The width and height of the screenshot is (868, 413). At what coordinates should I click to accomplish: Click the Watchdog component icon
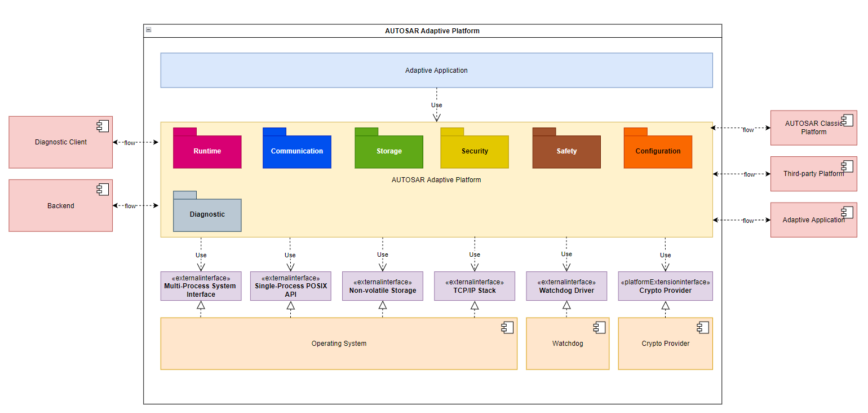point(599,327)
